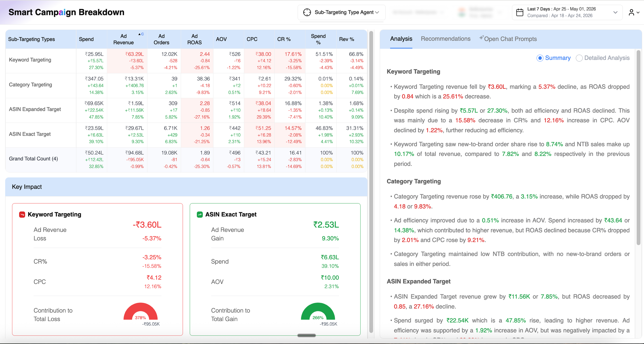This screenshot has width=644, height=344.
Task: Select the Detailed Analysis radio button
Action: tap(579, 58)
